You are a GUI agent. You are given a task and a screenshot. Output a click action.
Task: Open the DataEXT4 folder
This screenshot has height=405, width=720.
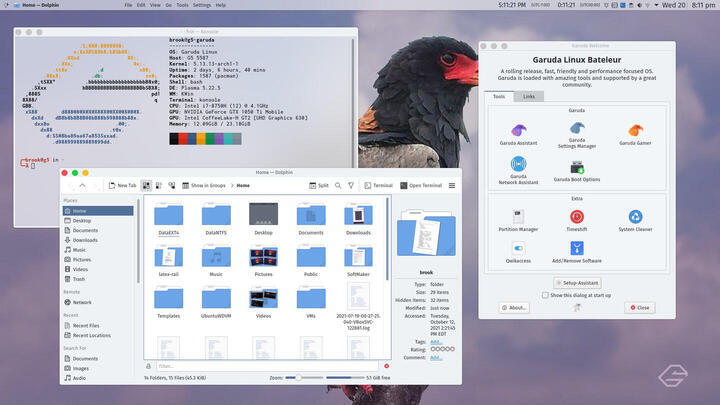pos(169,219)
